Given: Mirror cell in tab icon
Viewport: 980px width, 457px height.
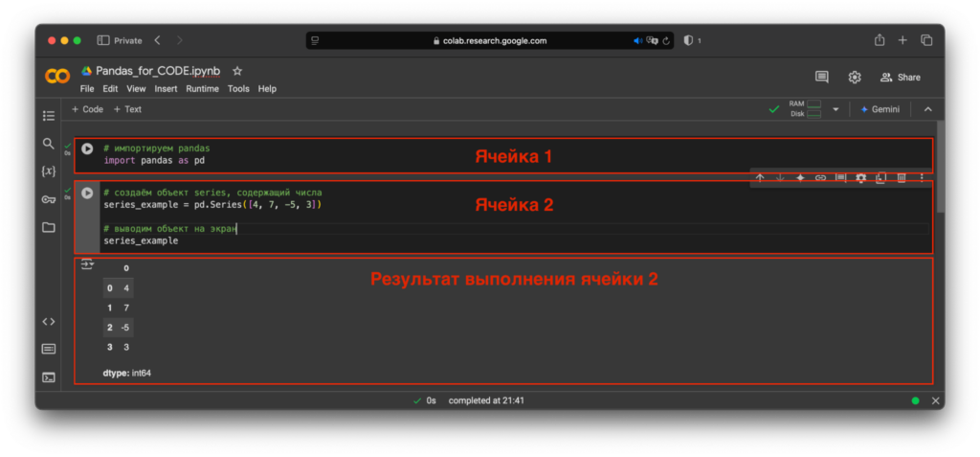Looking at the screenshot, I should [880, 178].
